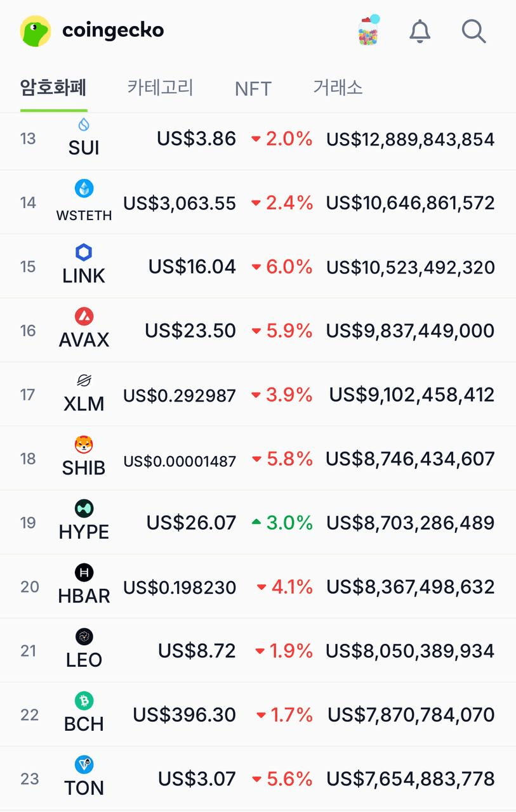Tap the SUI water drop coin icon
The width and height of the screenshot is (516, 812).
tap(84, 124)
